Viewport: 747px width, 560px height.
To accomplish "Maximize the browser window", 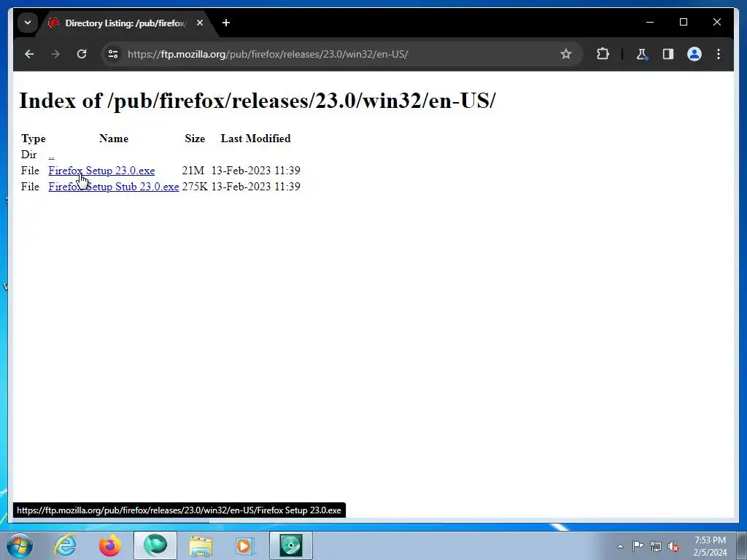I will (x=683, y=22).
